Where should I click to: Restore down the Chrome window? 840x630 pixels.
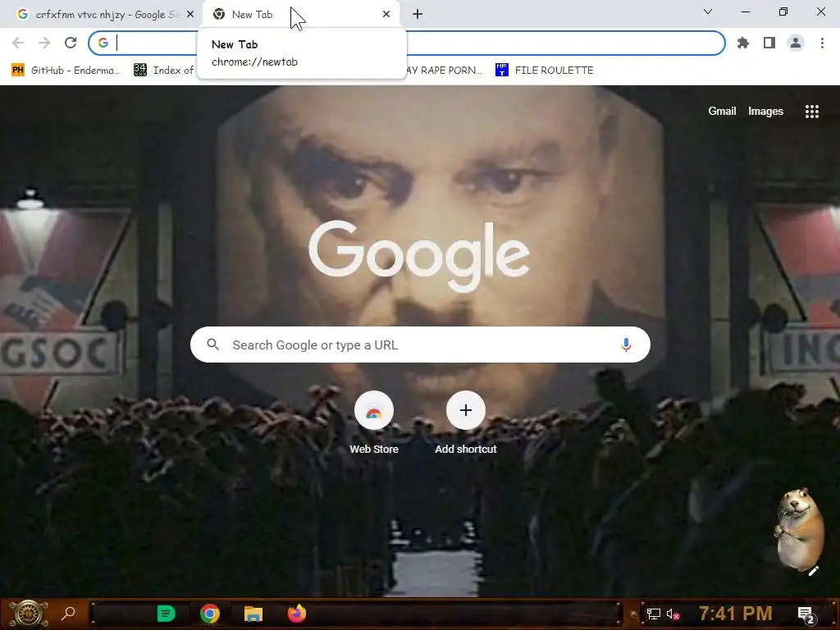click(783, 11)
